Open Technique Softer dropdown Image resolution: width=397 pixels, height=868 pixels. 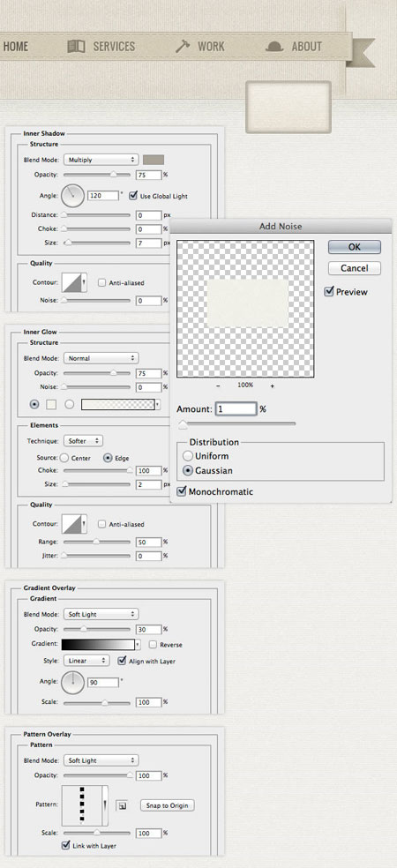(83, 441)
